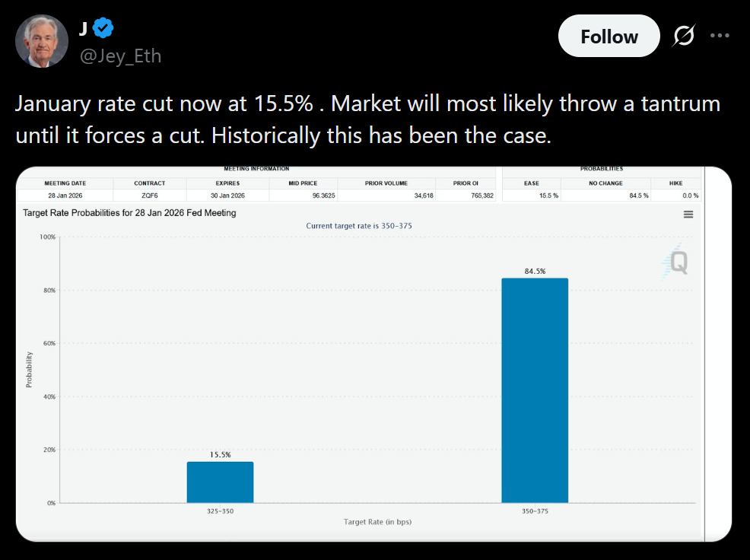
Task: Select the 15.5% probability bar
Action: pos(220,482)
